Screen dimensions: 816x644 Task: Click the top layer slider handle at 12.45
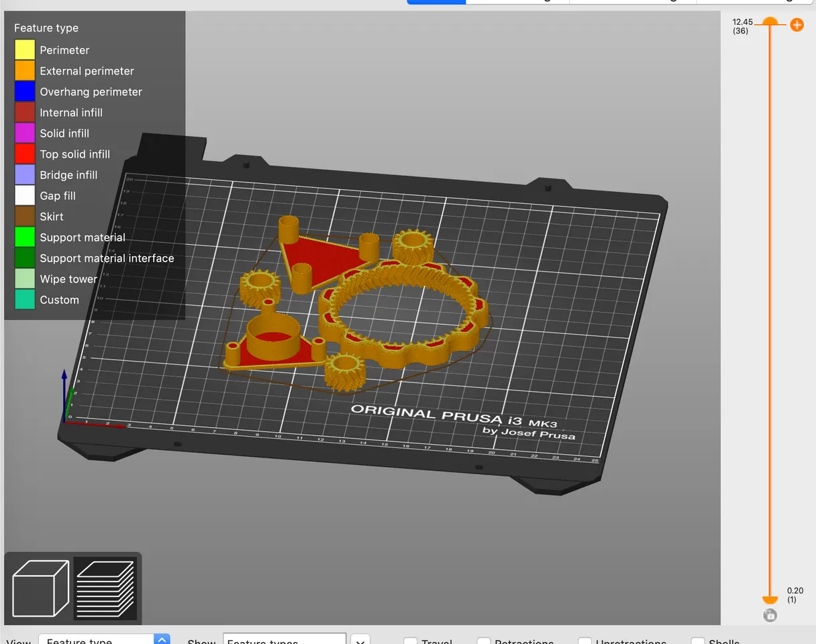(770, 22)
